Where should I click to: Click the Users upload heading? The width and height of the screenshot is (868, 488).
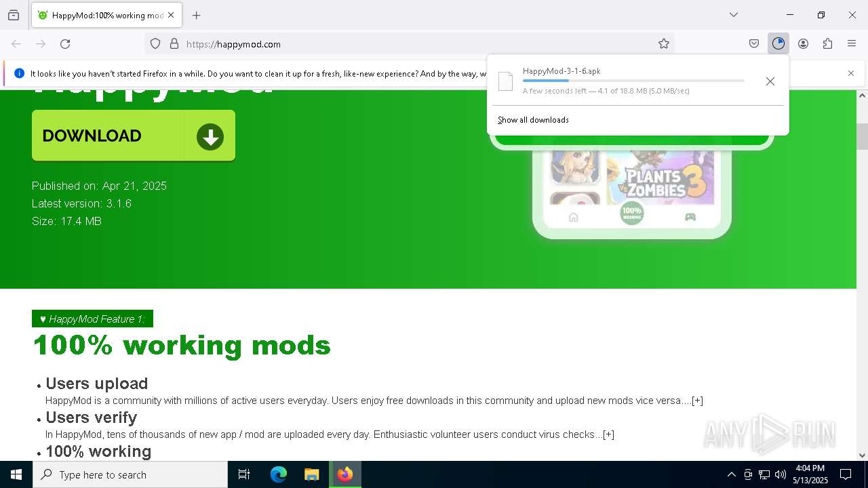(x=97, y=384)
